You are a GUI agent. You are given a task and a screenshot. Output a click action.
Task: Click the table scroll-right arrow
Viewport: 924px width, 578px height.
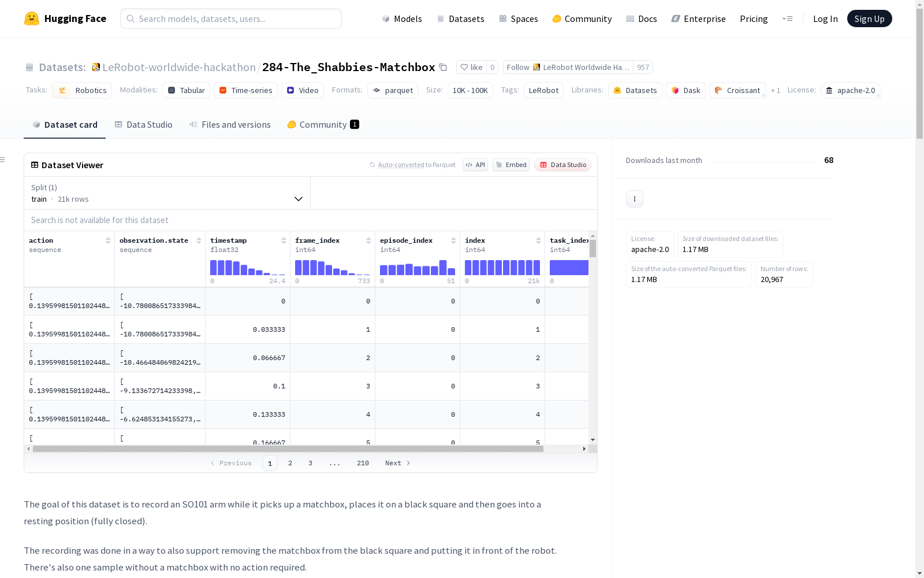coord(584,449)
